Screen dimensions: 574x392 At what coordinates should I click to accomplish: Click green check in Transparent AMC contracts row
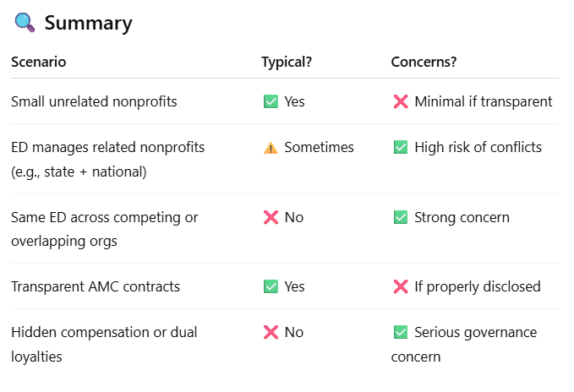271,286
